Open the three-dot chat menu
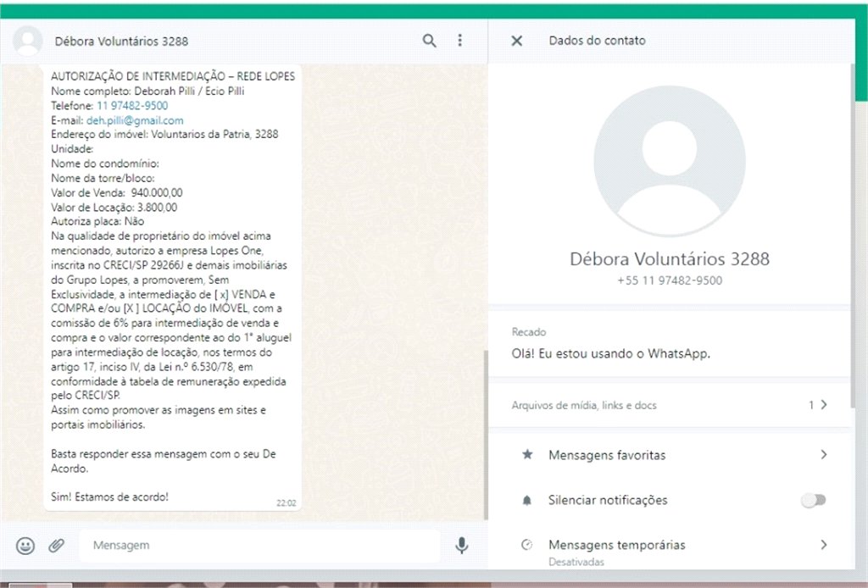 click(459, 40)
